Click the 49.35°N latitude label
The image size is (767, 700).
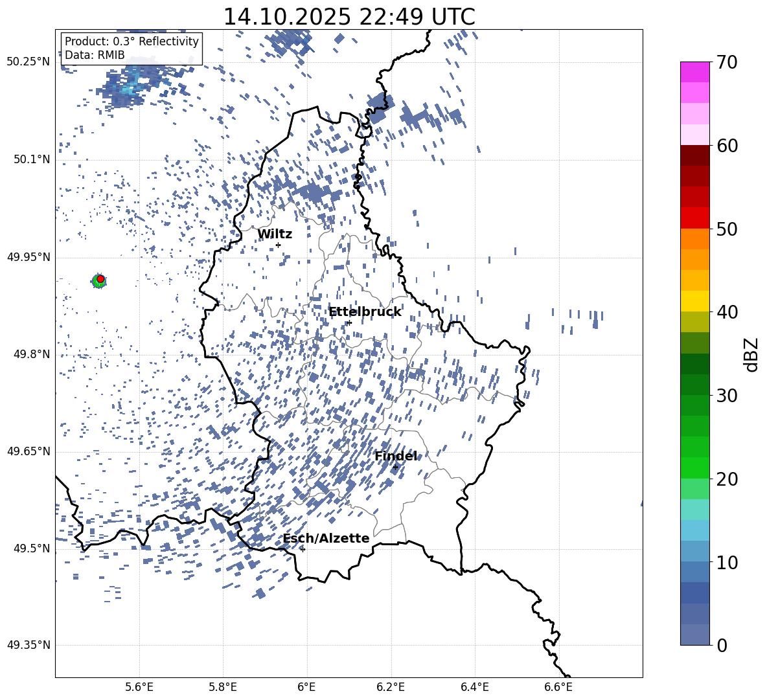pyautogui.click(x=29, y=645)
